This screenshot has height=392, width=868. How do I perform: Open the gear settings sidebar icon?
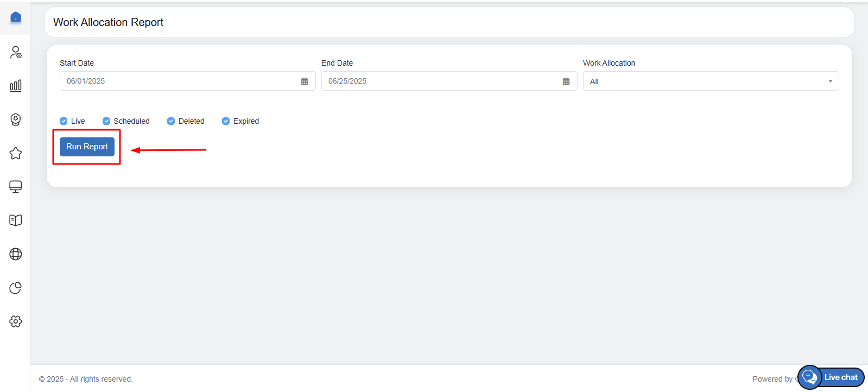pyautogui.click(x=16, y=321)
